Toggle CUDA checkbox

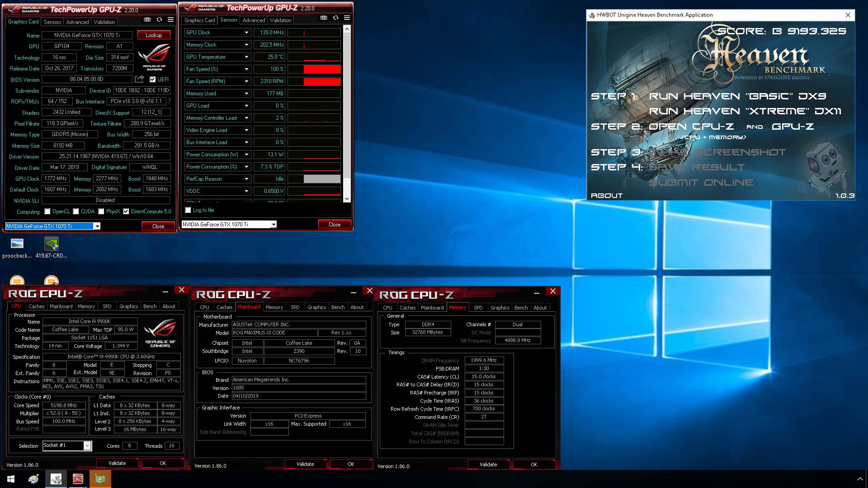[76, 211]
